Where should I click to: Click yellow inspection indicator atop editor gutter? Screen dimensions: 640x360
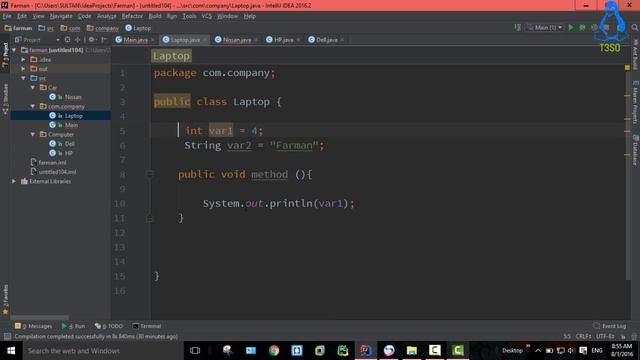(x=627, y=67)
